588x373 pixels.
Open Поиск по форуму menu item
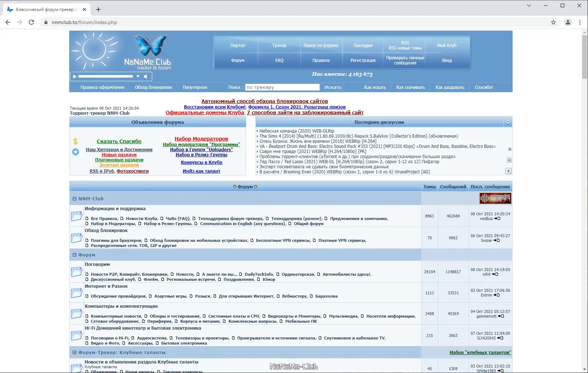(321, 46)
